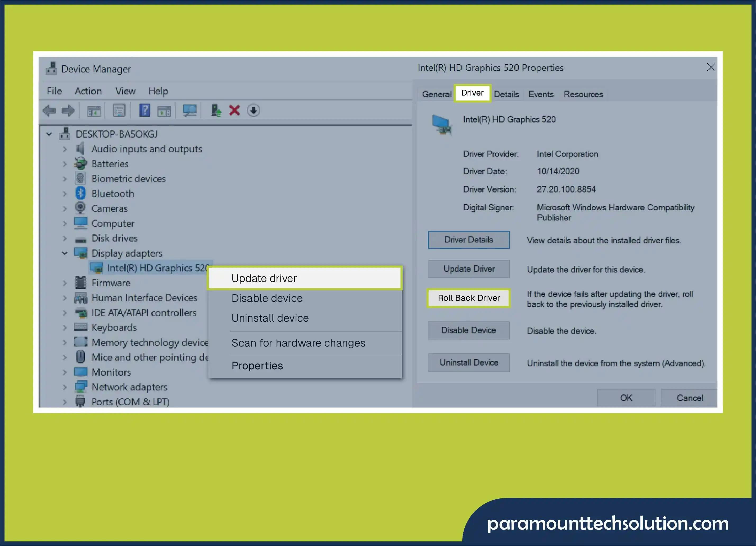
Task: Click the Roll Back Driver button
Action: tap(469, 298)
